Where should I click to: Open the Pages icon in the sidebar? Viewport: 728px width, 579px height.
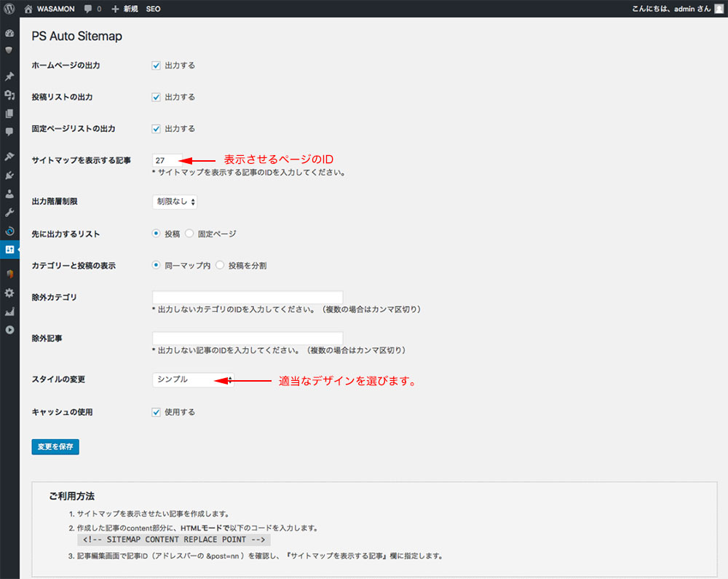(9, 114)
